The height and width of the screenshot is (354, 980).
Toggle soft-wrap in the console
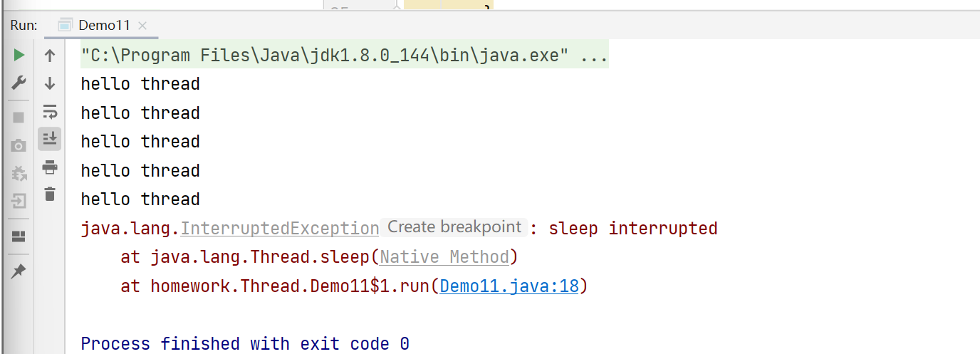click(x=50, y=111)
